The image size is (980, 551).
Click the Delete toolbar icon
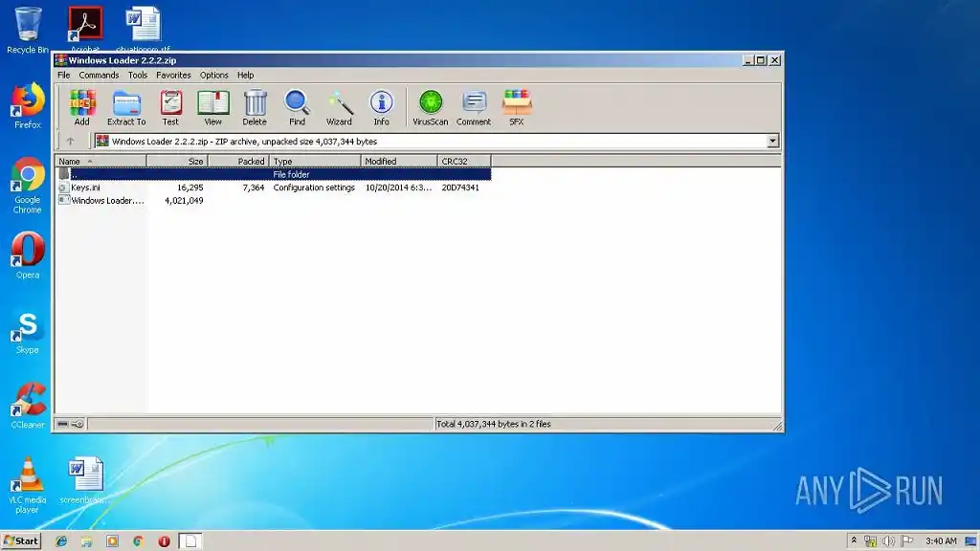click(255, 105)
